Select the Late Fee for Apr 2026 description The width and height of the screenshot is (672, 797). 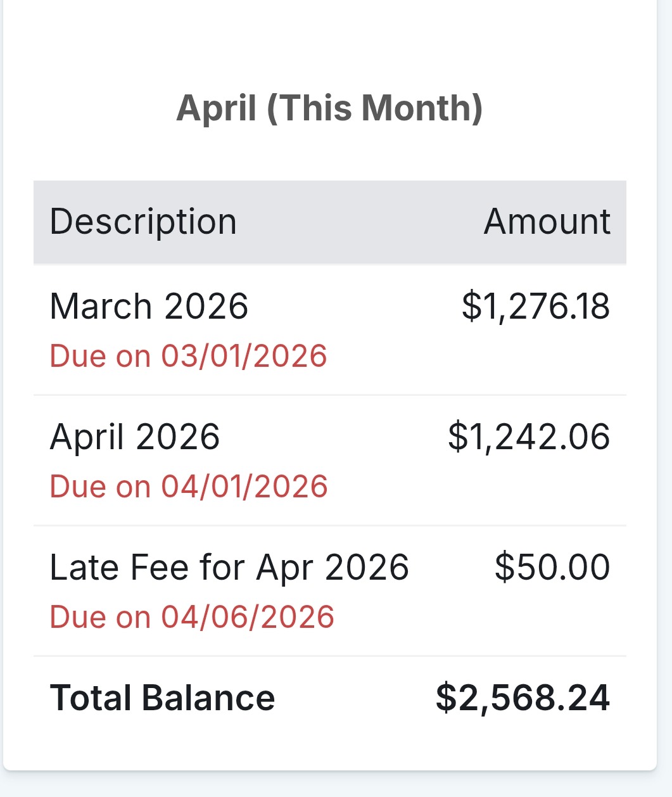[x=229, y=568]
